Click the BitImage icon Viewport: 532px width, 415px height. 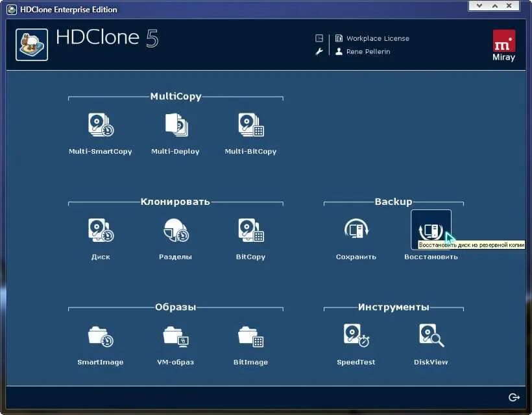[250, 336]
